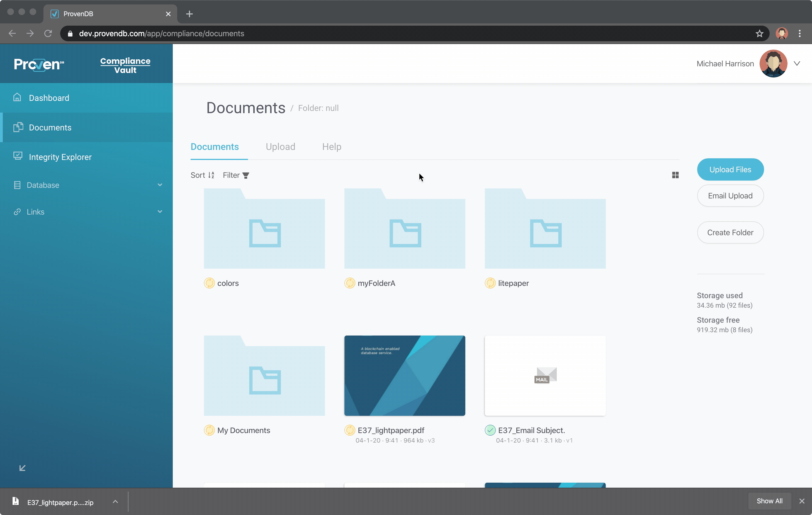Click verified checkmark icon for E37_Email Subject
Image resolution: width=812 pixels, height=515 pixels.
tap(490, 430)
